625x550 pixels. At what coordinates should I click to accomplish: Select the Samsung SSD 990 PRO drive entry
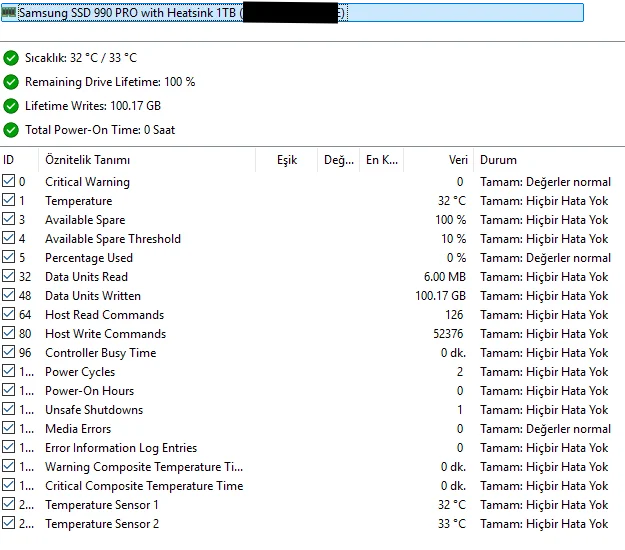pyautogui.click(x=292, y=12)
